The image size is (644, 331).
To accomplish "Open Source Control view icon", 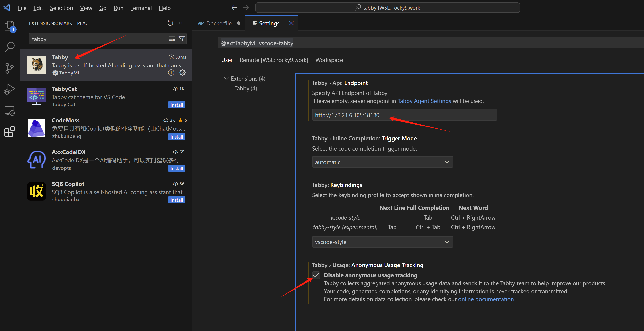I will [10, 68].
